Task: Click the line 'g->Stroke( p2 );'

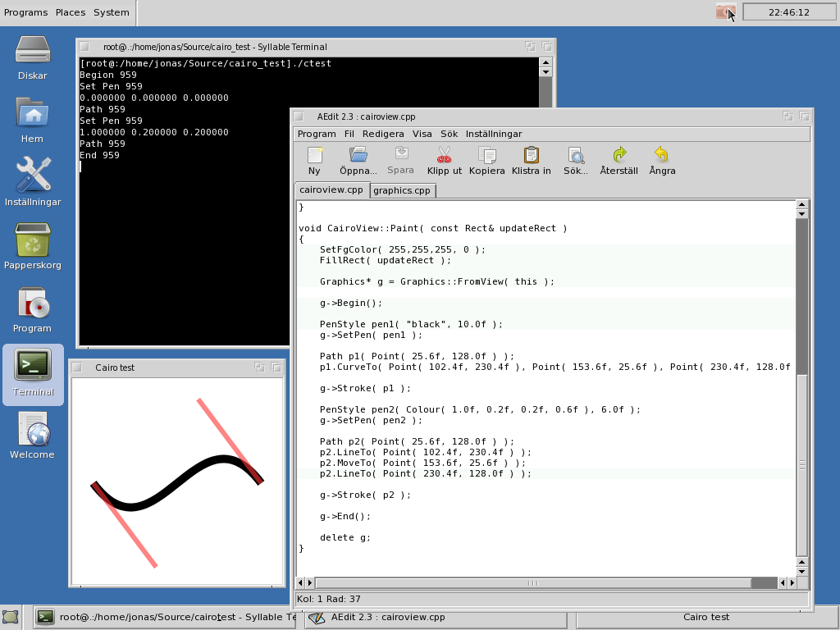Action: [365, 495]
